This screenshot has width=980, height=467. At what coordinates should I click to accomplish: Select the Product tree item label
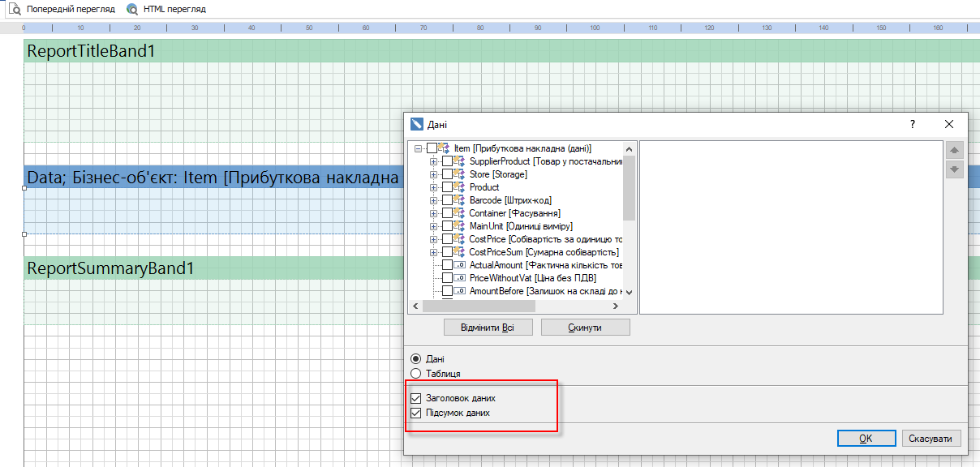(x=484, y=187)
